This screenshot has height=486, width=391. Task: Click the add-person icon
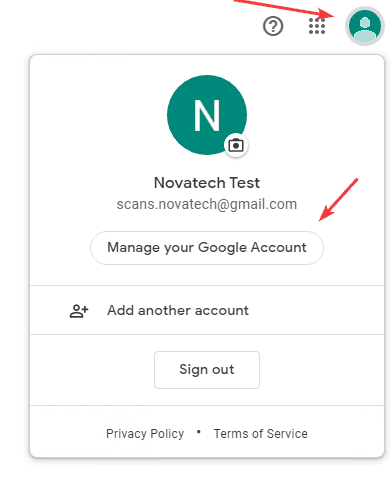coord(79,311)
